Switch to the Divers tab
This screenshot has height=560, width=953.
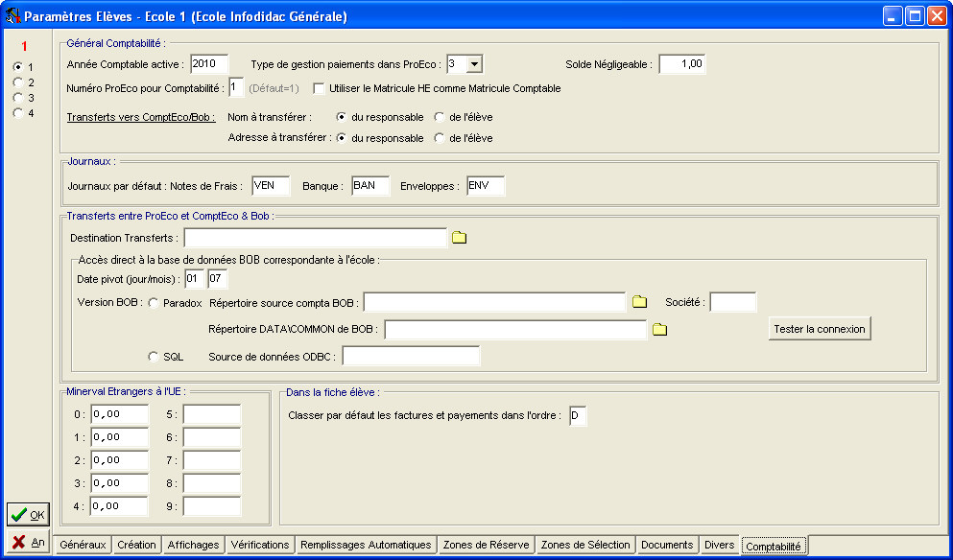(x=720, y=545)
